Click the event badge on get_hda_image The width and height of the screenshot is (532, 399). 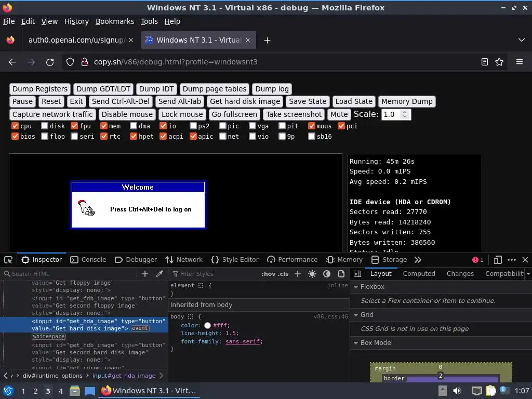[140, 328]
